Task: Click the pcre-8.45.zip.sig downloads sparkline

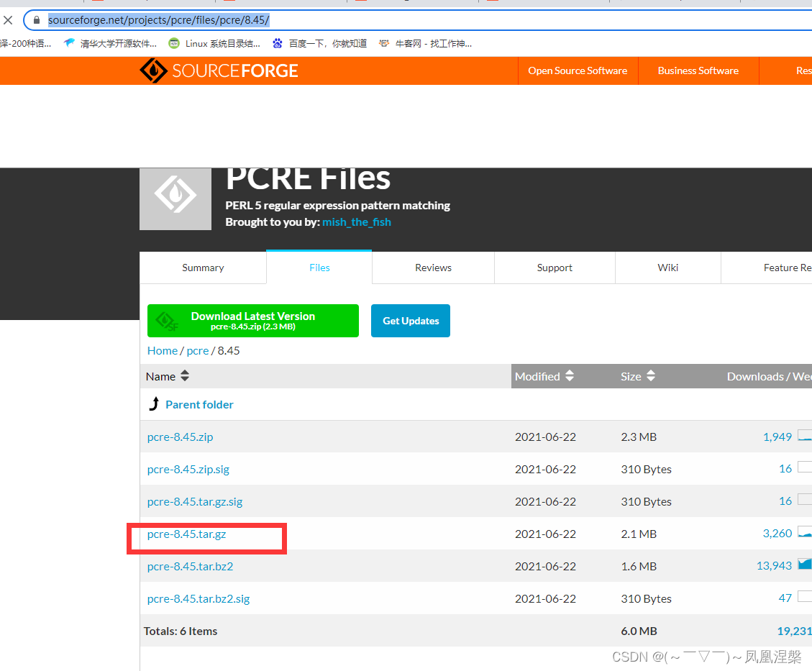Action: coord(805,467)
